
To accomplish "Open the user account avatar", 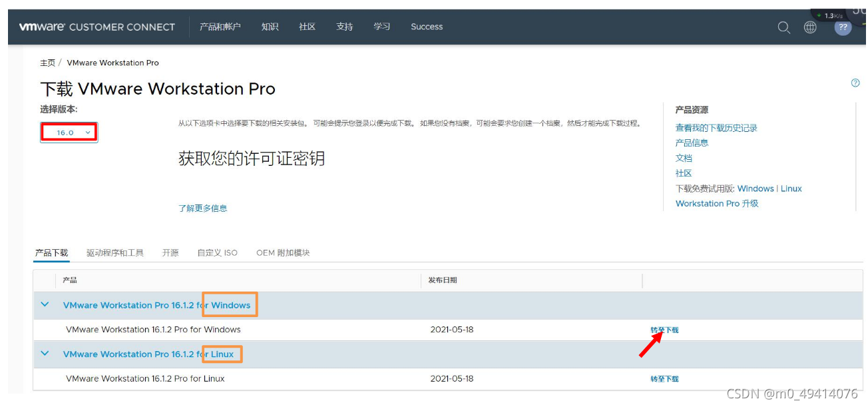I will pos(843,27).
